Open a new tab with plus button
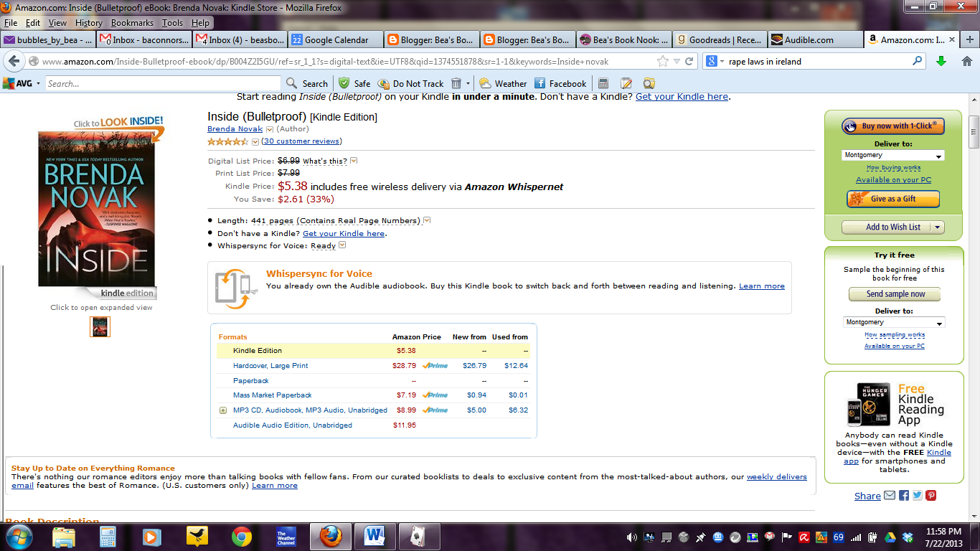 970,39
